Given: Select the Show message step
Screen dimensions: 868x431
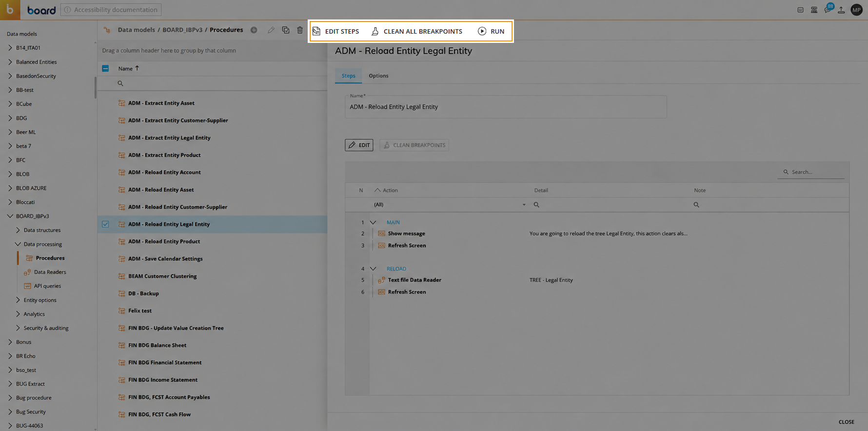Looking at the screenshot, I should [406, 234].
